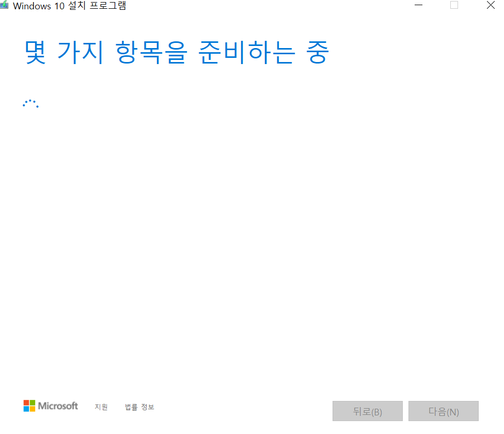
Task: Click the Windows 10 setup program icon
Action: (4, 5)
